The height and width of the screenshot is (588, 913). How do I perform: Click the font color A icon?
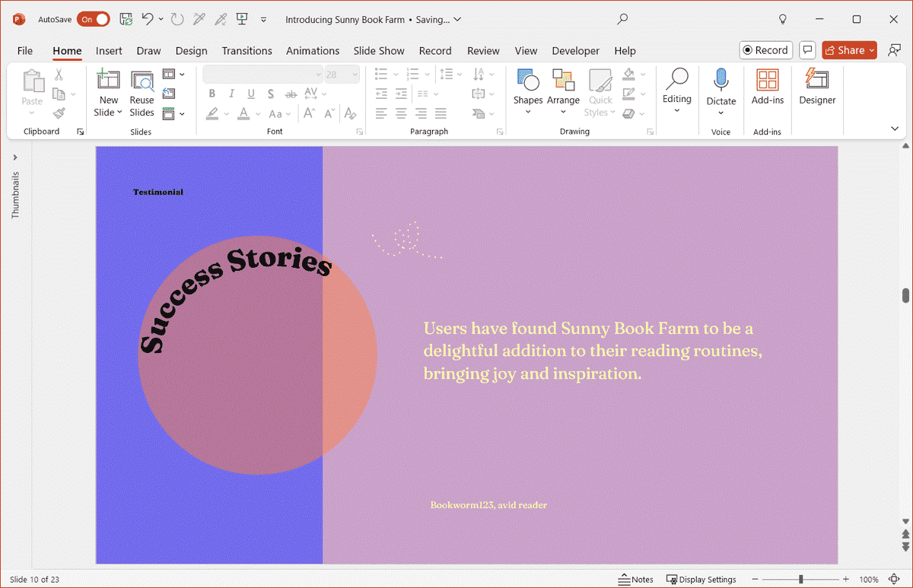coord(243,113)
